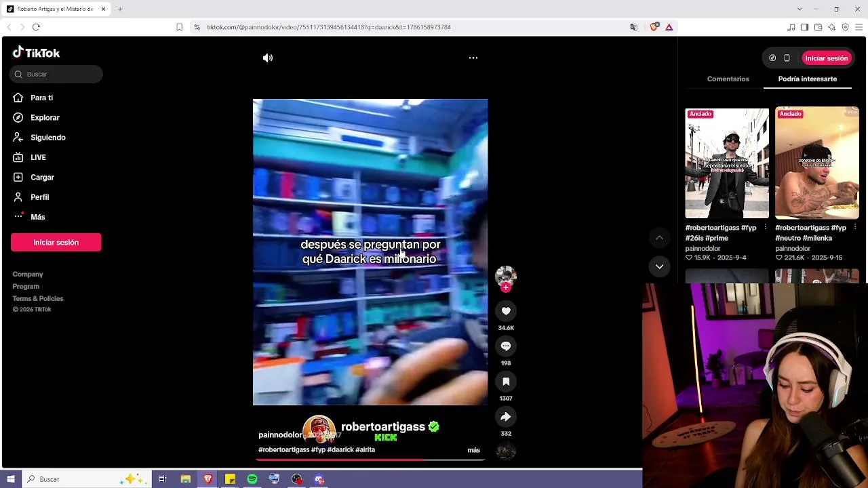Open the LIVE section

click(38, 157)
